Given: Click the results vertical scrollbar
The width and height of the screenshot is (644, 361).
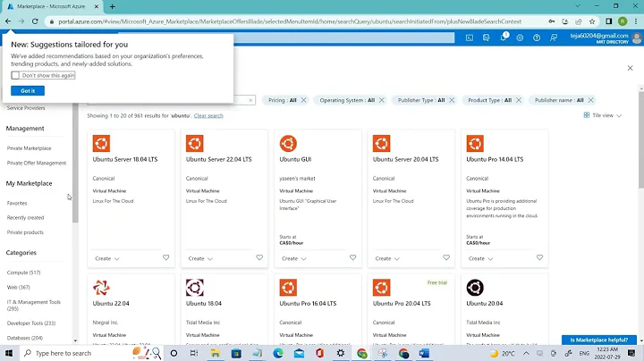Looking at the screenshot, I should point(641,139).
